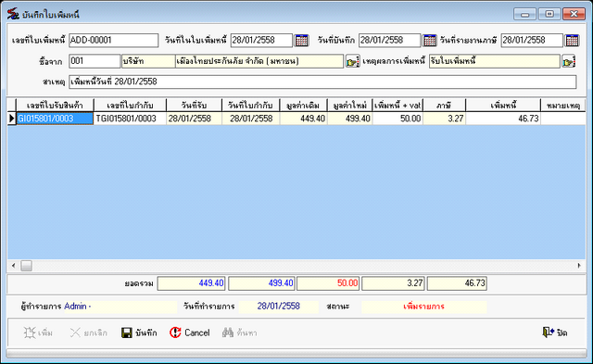Open calendar for วันที่บันทึก date

pos(429,40)
